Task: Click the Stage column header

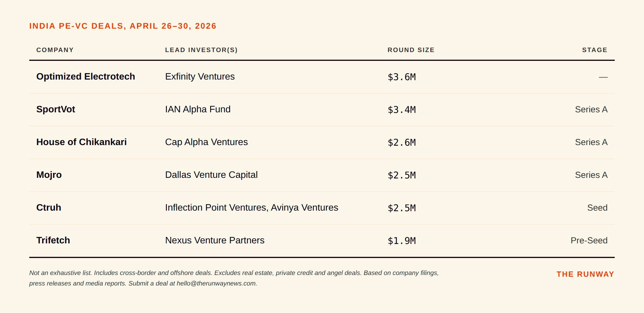Action: coord(595,50)
